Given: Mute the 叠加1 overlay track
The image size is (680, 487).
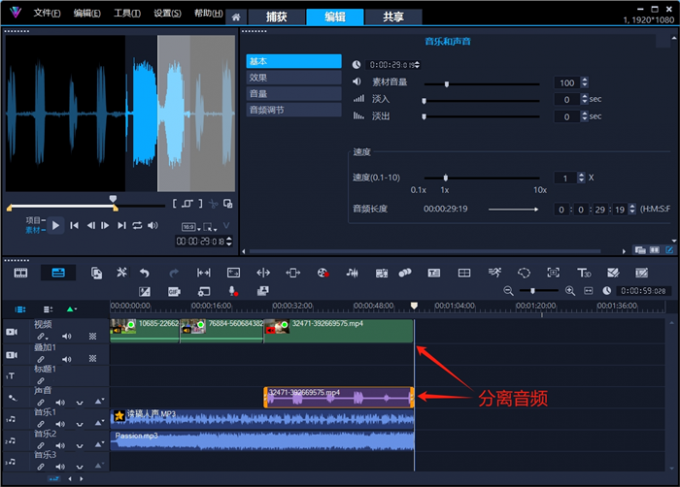Looking at the screenshot, I should [x=66, y=359].
